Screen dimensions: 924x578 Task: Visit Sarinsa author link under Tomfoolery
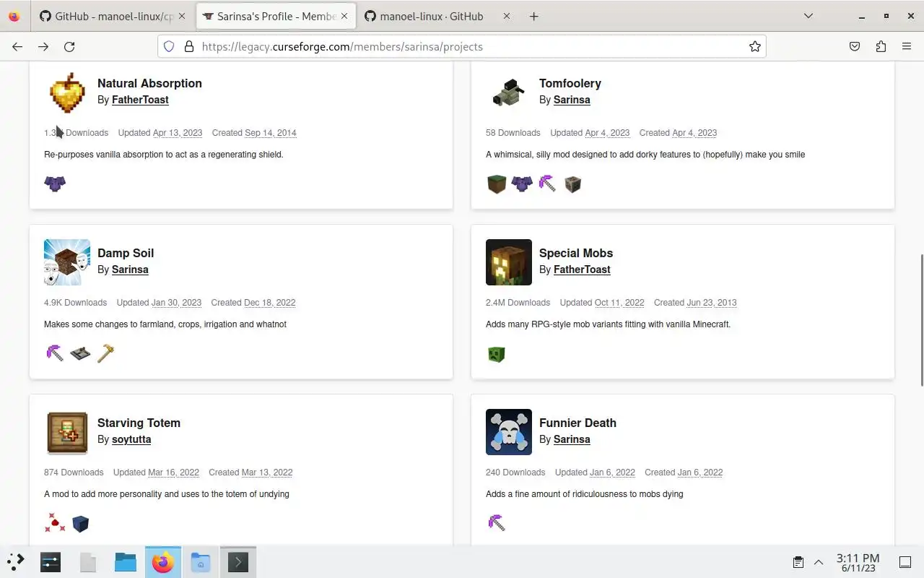572,100
